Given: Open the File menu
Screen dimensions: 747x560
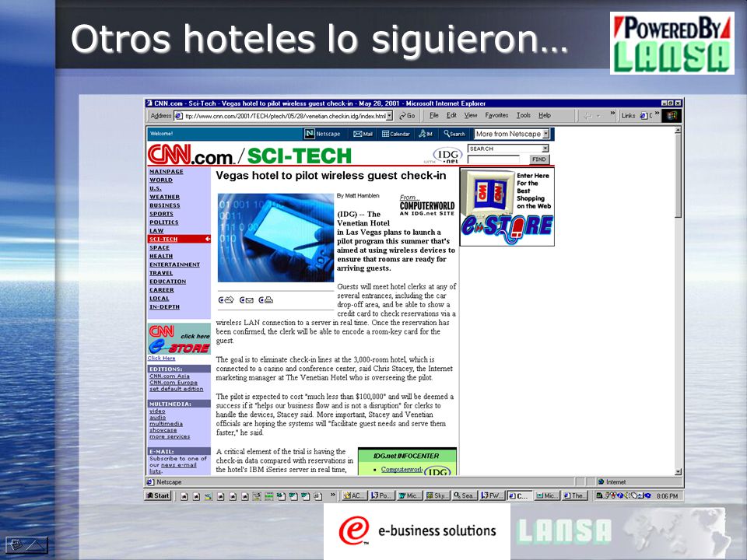Looking at the screenshot, I should (x=434, y=115).
